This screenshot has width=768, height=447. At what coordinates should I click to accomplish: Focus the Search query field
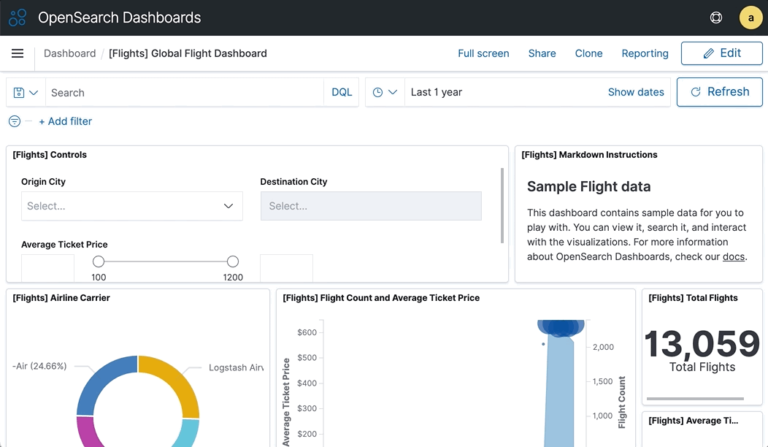184,93
